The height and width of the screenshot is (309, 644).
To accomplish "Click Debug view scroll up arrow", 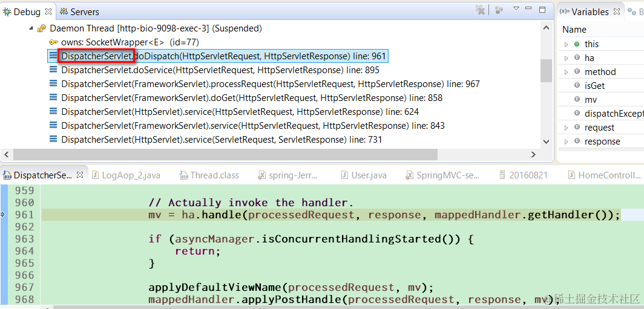I will (x=546, y=28).
